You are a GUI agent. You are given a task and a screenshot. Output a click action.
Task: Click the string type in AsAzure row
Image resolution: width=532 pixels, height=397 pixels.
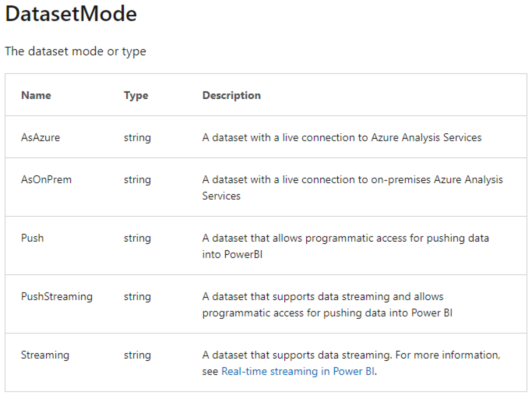(x=137, y=138)
